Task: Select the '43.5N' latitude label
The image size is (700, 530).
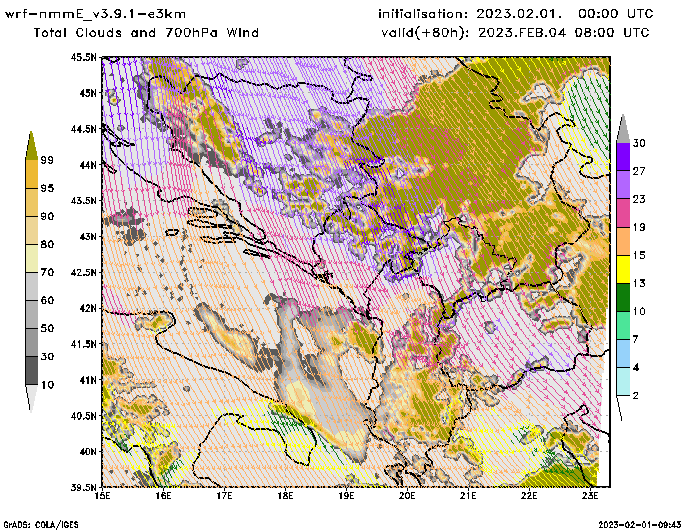Action: coord(83,200)
